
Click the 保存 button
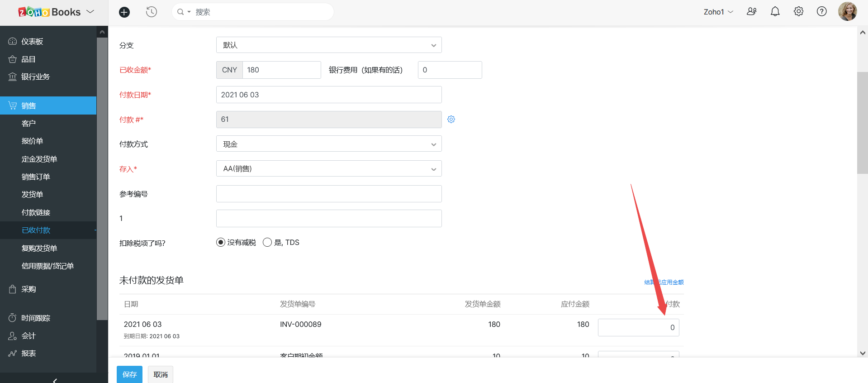click(x=129, y=374)
